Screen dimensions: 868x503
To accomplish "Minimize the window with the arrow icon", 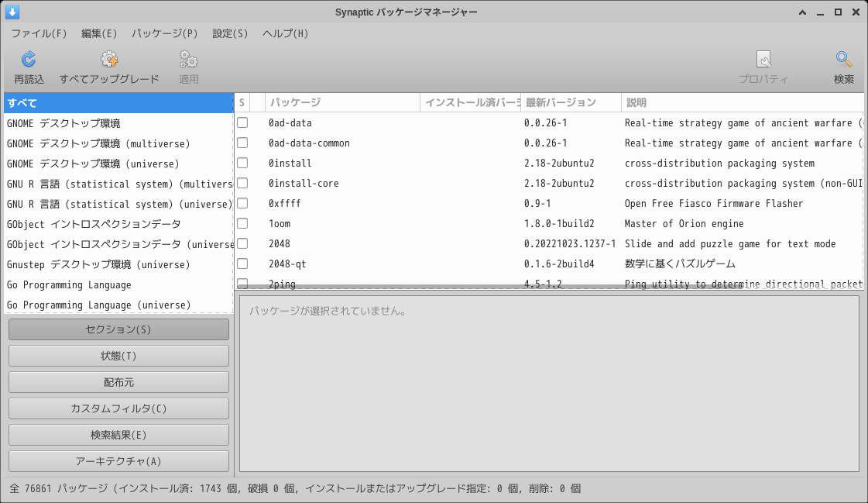I will [821, 12].
